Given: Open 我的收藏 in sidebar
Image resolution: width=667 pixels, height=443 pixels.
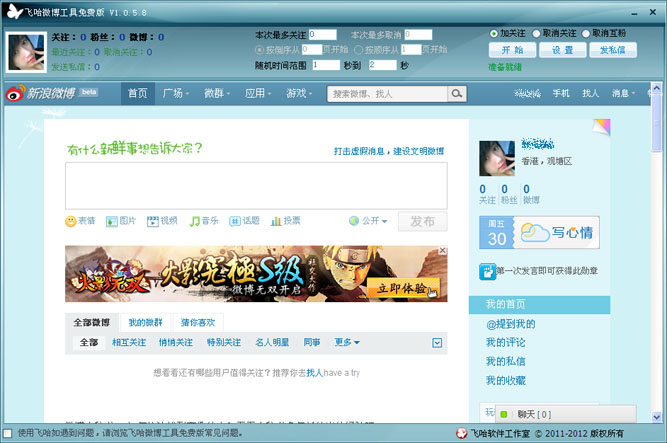Looking at the screenshot, I should 505,380.
